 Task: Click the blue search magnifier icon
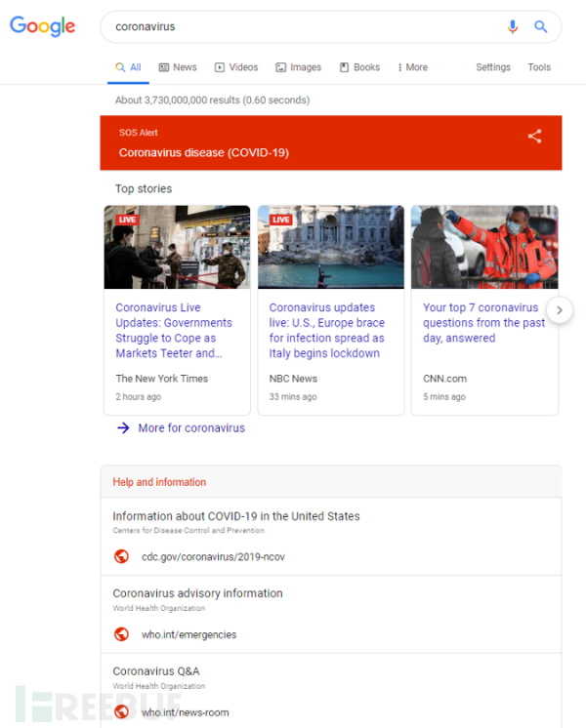pyautogui.click(x=540, y=27)
